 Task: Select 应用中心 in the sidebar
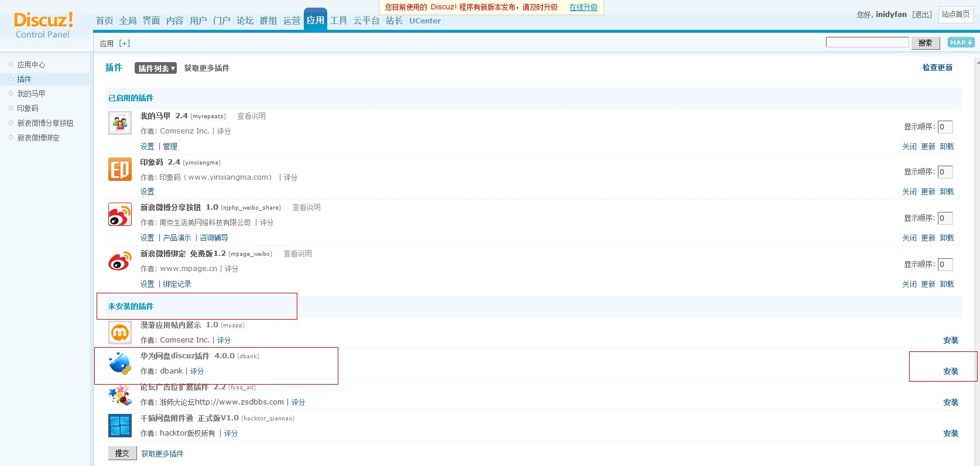point(31,64)
